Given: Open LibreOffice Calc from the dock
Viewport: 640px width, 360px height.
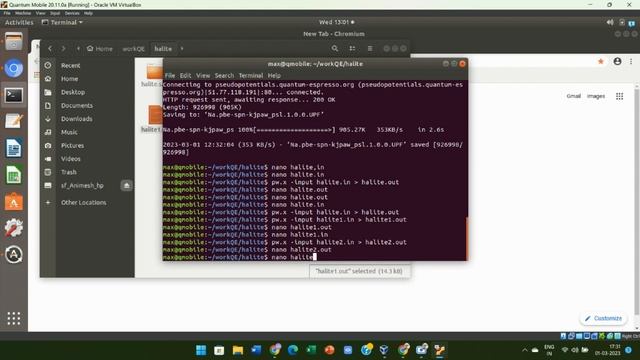Looking at the screenshot, I should [x=13, y=175].
